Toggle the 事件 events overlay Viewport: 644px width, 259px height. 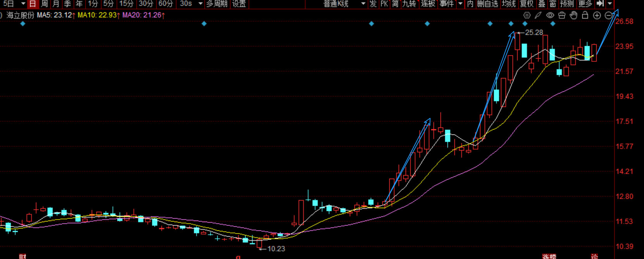pos(447,3)
